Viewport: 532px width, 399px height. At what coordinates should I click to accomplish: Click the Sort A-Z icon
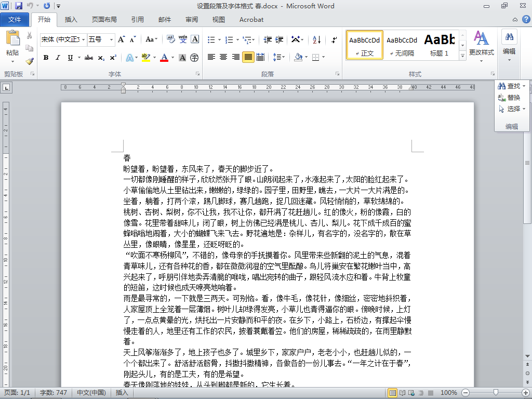[316, 39]
